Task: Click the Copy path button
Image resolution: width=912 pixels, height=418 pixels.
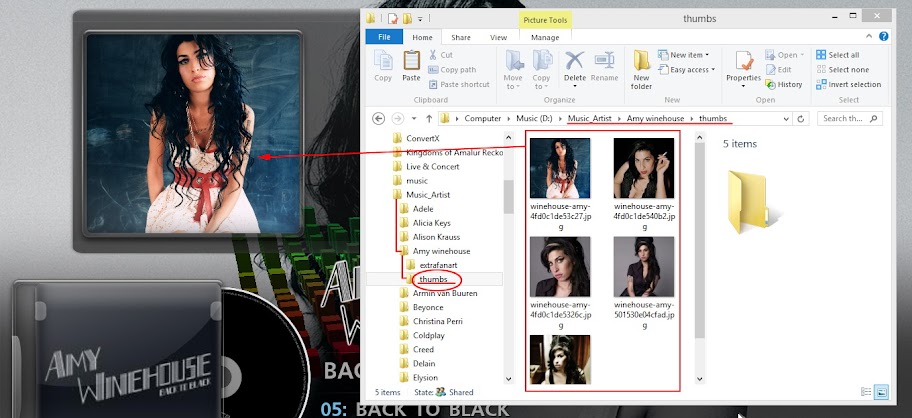Action: [x=452, y=70]
